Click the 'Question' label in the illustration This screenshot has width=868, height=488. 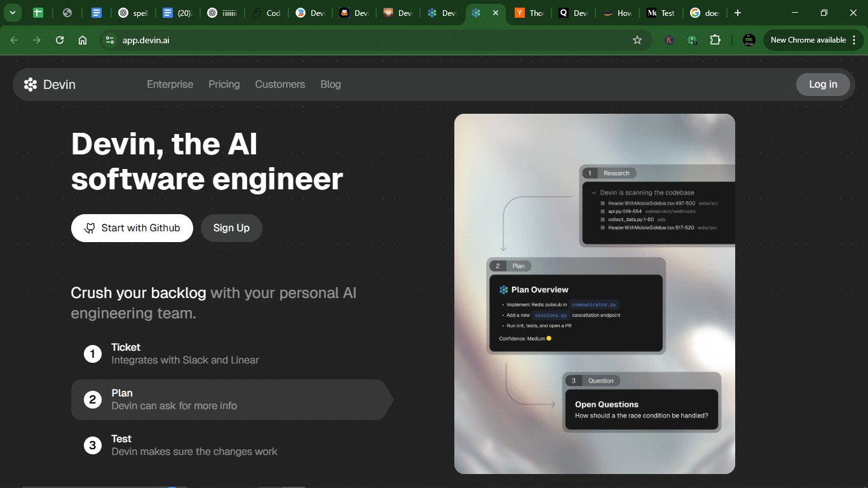point(600,381)
